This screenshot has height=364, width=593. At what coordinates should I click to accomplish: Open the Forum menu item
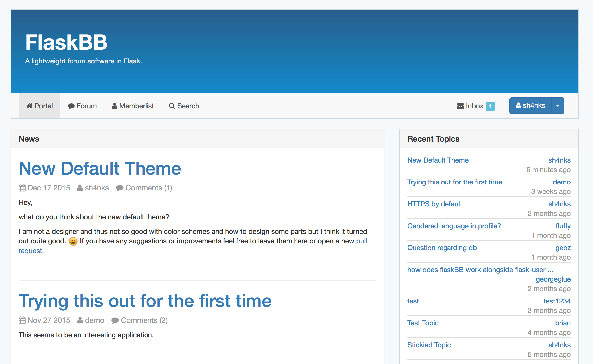(x=86, y=106)
